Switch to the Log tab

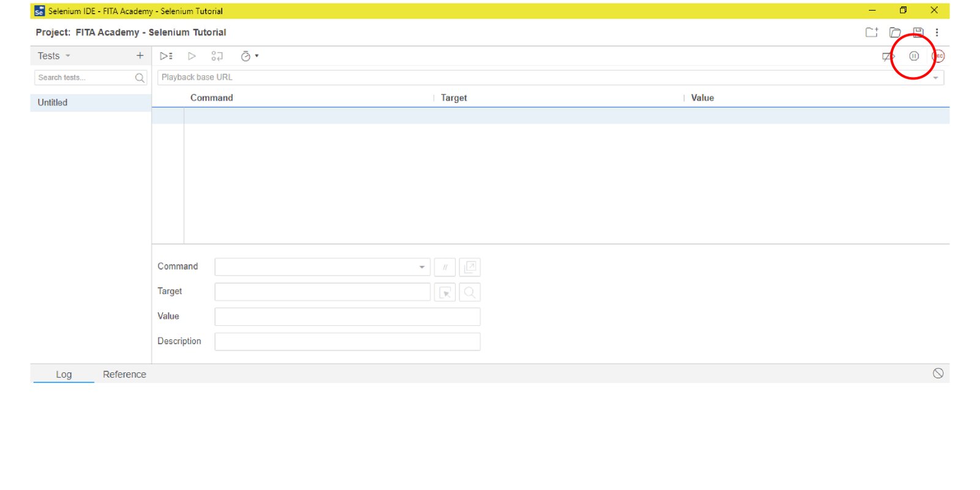64,374
